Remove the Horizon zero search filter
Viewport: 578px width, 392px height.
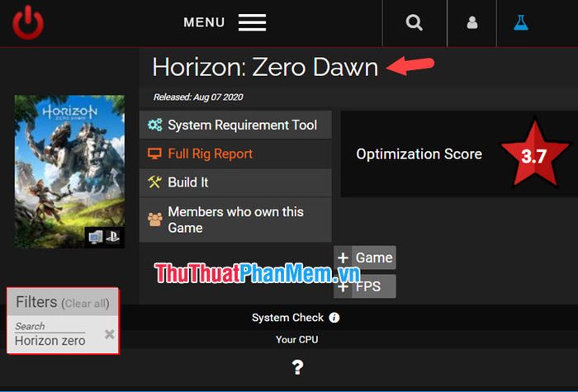point(110,334)
